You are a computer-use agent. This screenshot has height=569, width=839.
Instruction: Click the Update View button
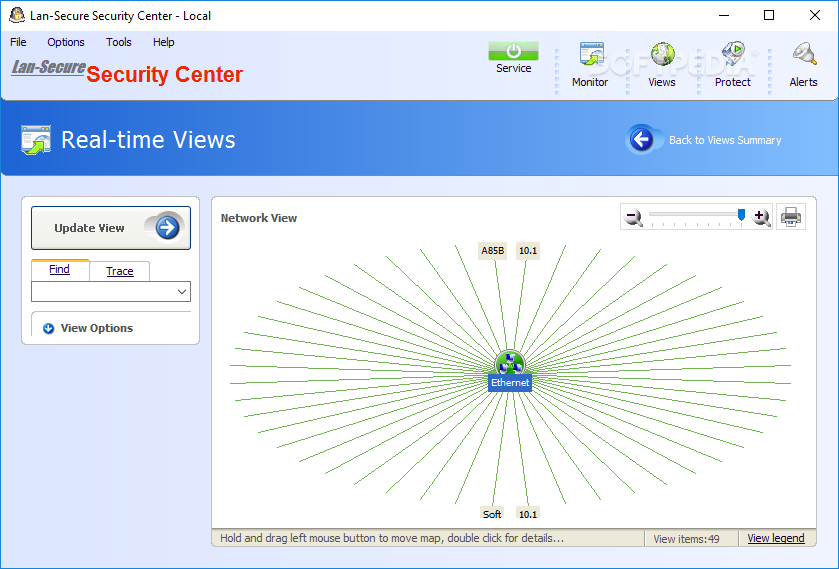[111, 228]
